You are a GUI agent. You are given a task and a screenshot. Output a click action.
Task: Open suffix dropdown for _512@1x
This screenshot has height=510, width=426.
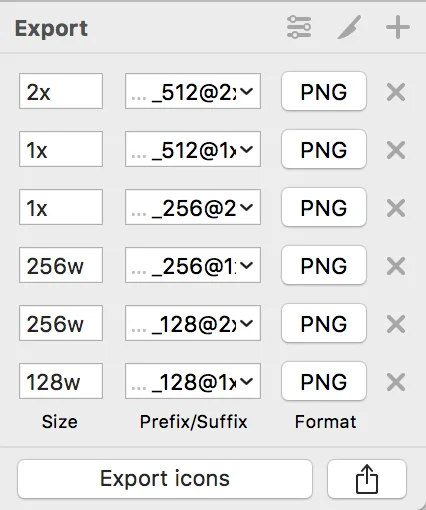pyautogui.click(x=247, y=149)
